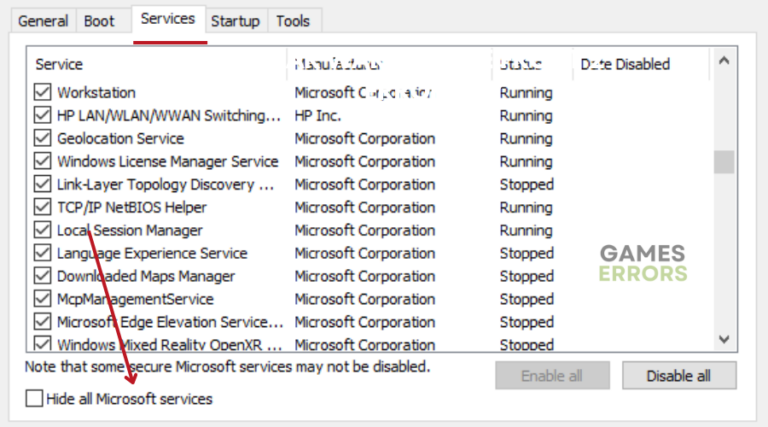The width and height of the screenshot is (768, 427).
Task: Untick Downloaded Maps Manager checkbox
Action: click(x=42, y=276)
